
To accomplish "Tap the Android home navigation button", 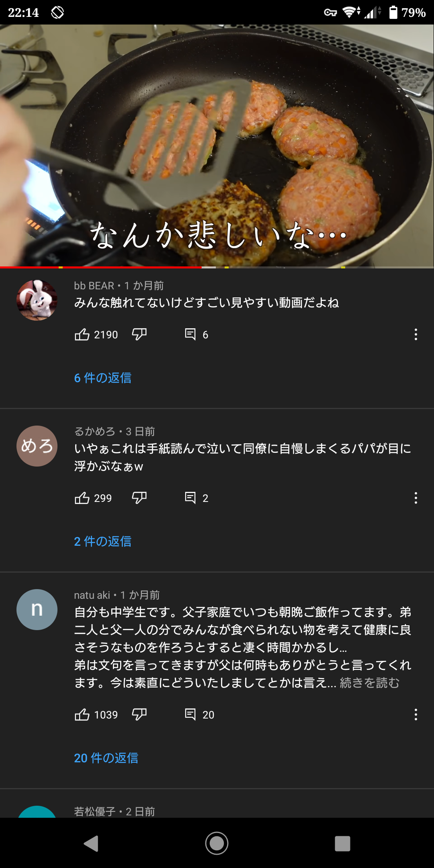I will coord(217,843).
